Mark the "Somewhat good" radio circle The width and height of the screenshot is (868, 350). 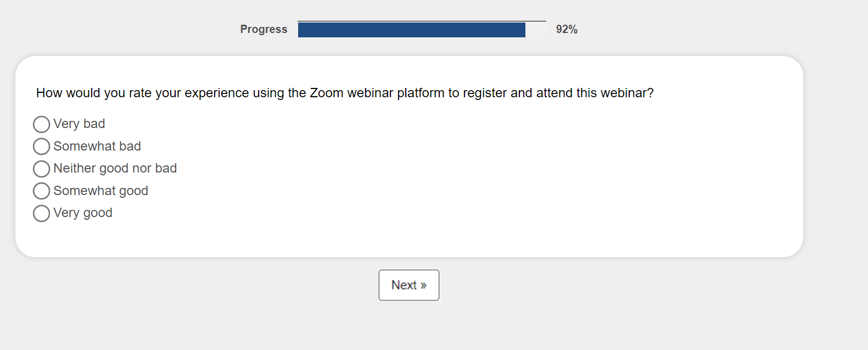pos(41,191)
